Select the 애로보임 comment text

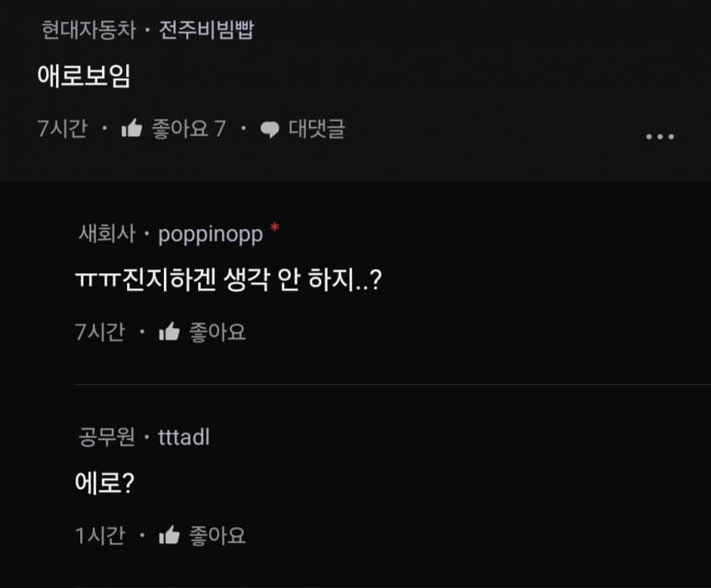tap(84, 75)
